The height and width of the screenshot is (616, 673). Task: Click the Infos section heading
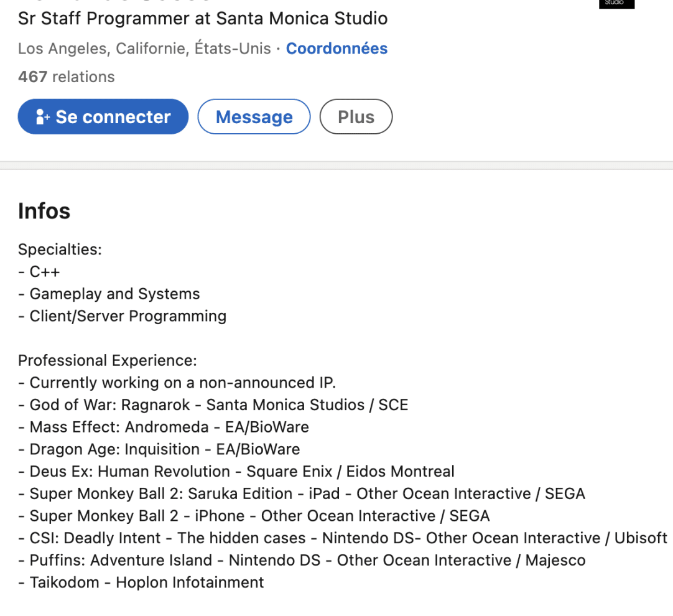(x=44, y=211)
